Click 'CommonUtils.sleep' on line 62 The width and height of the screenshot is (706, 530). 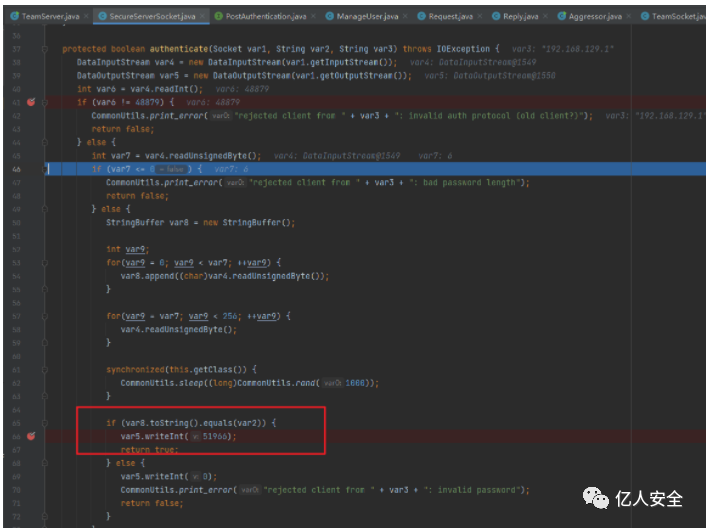coord(161,383)
